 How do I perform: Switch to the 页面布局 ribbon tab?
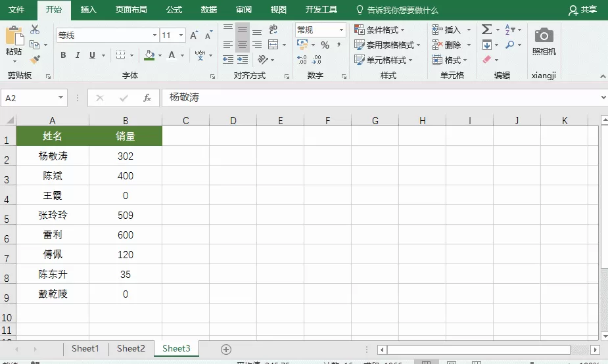click(x=131, y=10)
